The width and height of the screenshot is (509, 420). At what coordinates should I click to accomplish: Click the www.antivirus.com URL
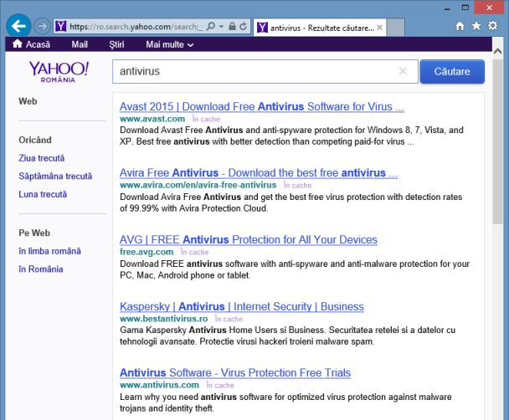159,385
